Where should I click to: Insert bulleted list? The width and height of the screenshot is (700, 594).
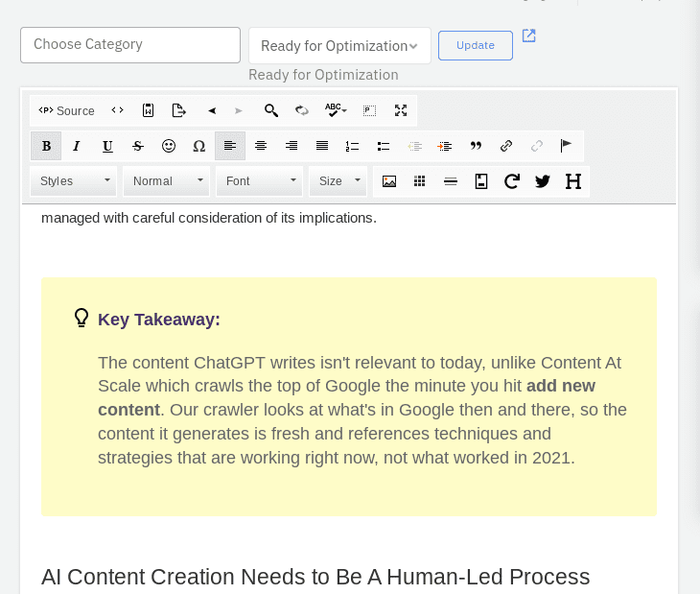pyautogui.click(x=384, y=146)
